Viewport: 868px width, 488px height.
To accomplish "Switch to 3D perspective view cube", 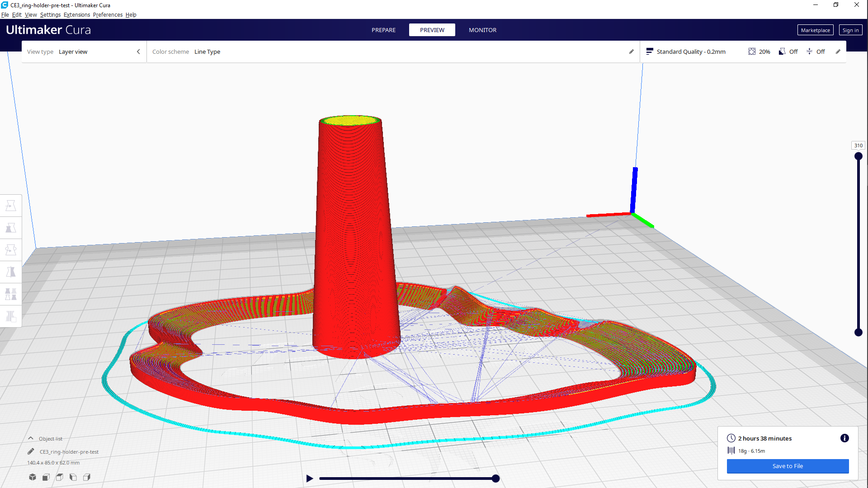I will click(x=33, y=477).
